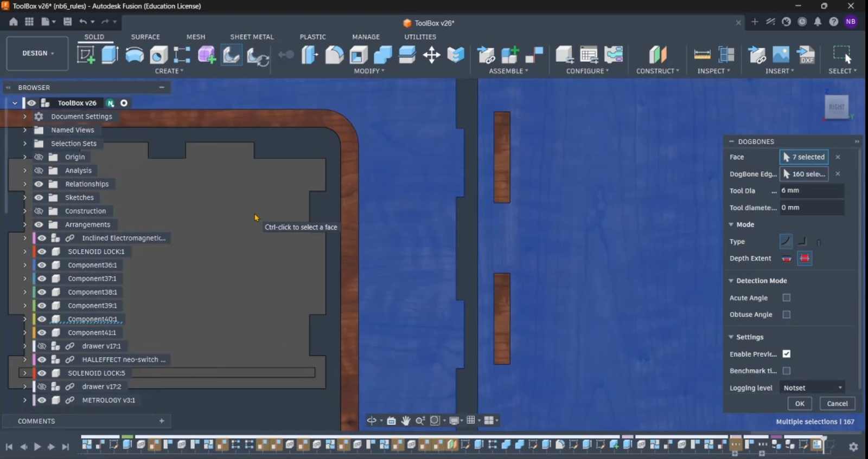Image resolution: width=868 pixels, height=459 pixels.
Task: Select the Move/Copy arrows tool
Action: tap(432, 55)
